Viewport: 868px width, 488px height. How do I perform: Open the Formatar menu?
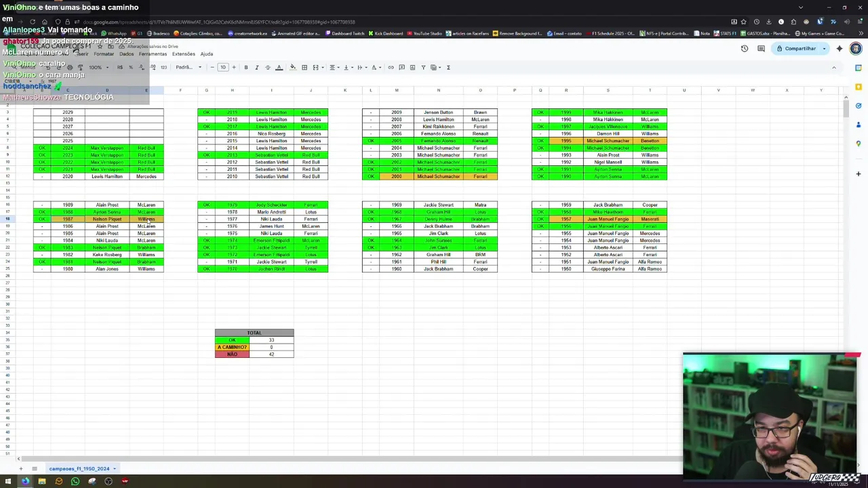click(x=104, y=54)
